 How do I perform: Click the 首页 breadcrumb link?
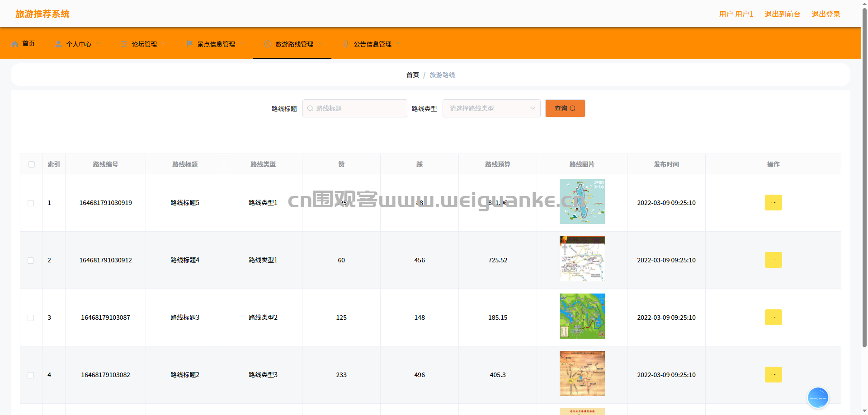412,75
